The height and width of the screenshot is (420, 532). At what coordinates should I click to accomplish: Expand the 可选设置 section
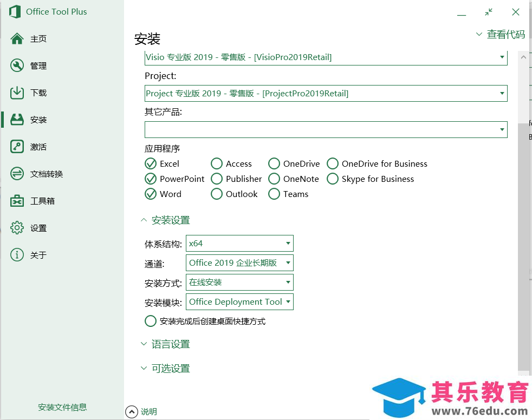[x=165, y=369]
